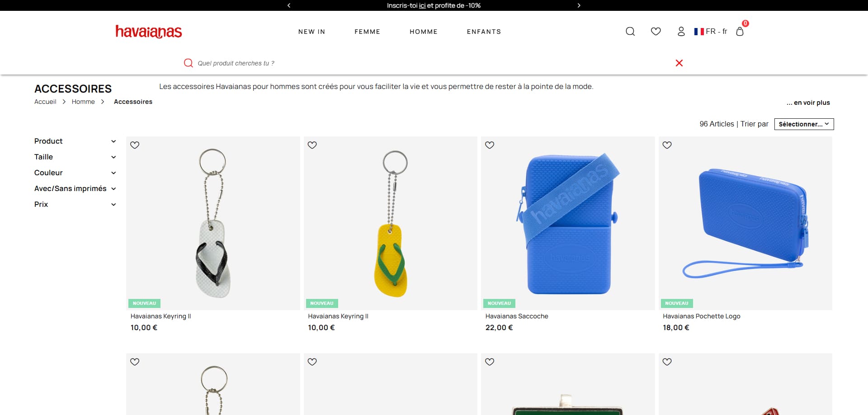868x415 pixels.
Task: Click 'Havaianas Pochette Logo' product title
Action: (x=702, y=316)
